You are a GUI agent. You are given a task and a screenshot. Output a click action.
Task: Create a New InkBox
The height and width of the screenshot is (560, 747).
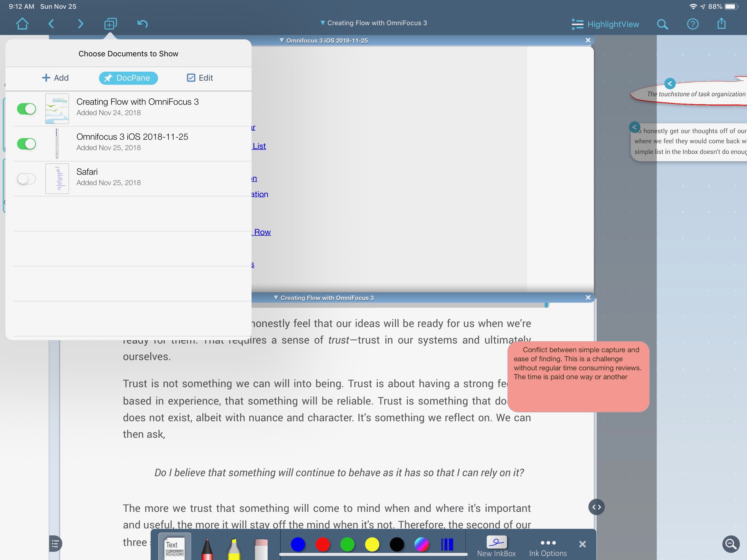pyautogui.click(x=497, y=547)
